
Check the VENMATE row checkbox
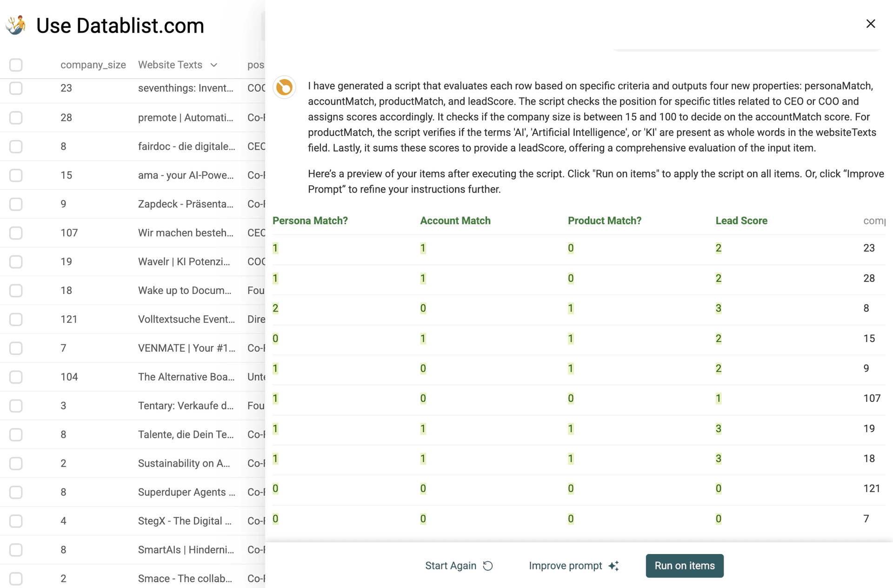pyautogui.click(x=16, y=348)
